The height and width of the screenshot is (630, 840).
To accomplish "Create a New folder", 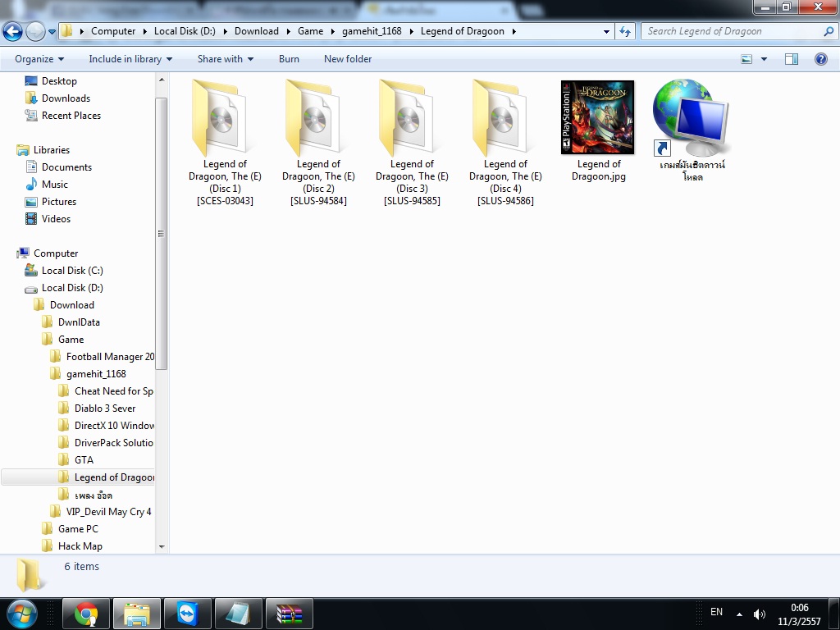I will pos(348,59).
